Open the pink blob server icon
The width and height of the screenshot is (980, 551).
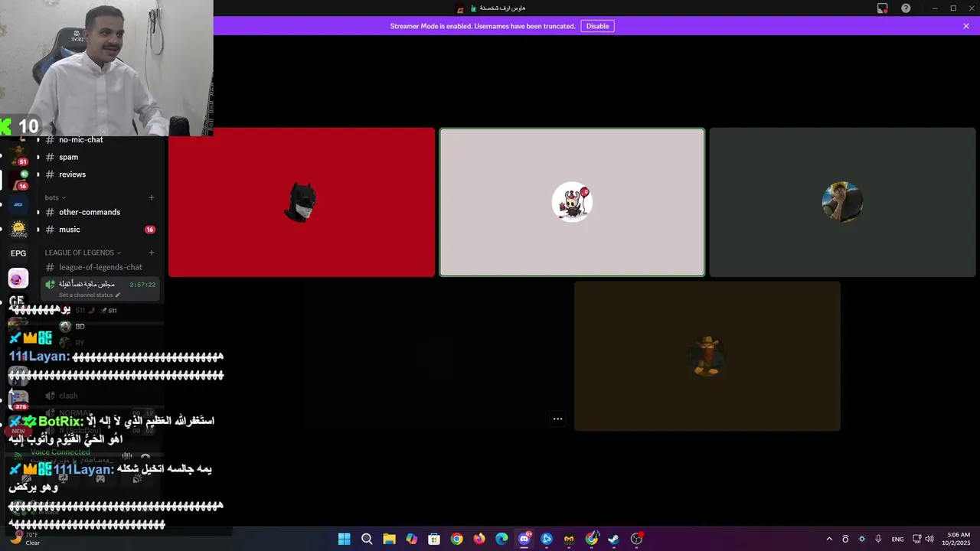[x=18, y=278]
